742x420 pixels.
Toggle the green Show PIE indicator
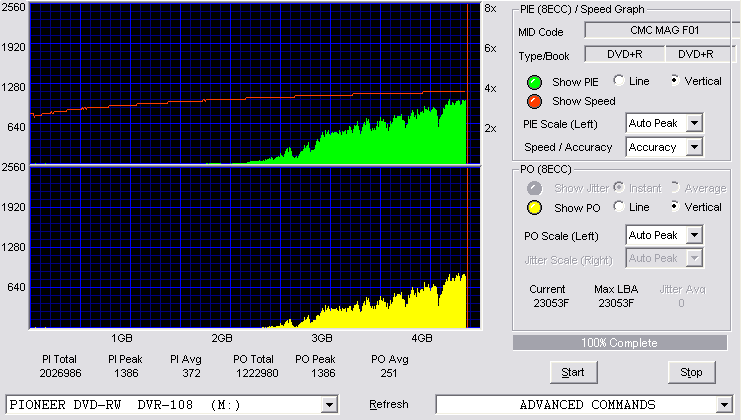pyautogui.click(x=534, y=82)
